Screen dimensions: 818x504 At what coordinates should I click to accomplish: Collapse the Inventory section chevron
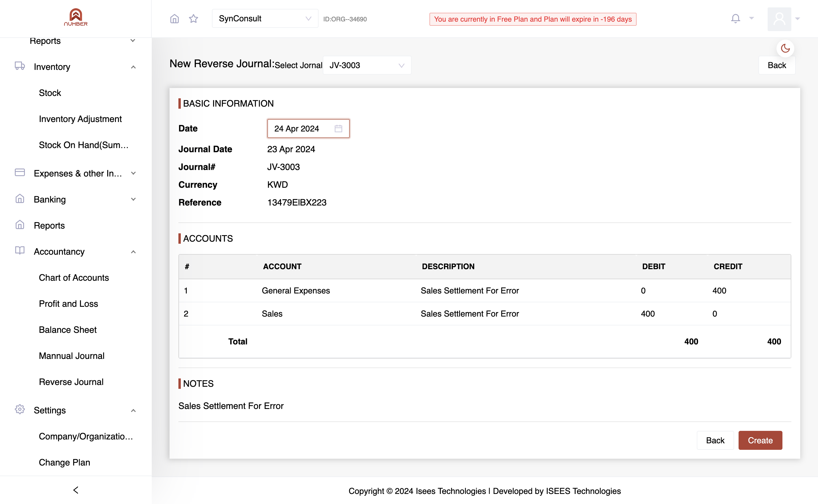point(133,67)
